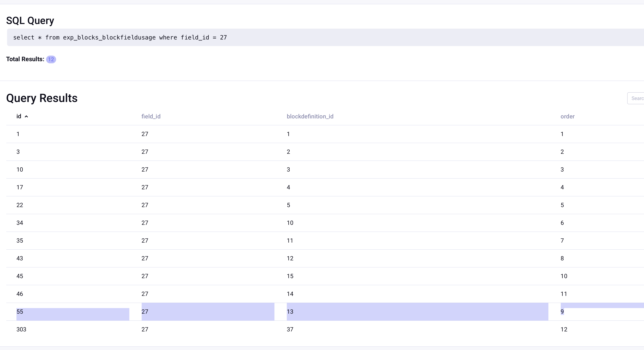644x350 pixels.
Task: Click the Total Results label
Action: tap(25, 59)
